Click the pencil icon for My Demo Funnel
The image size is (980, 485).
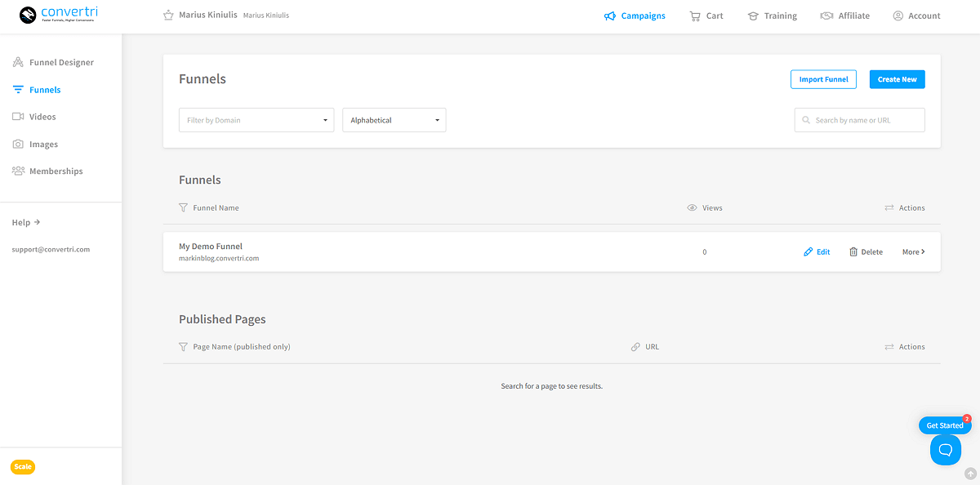[808, 251]
